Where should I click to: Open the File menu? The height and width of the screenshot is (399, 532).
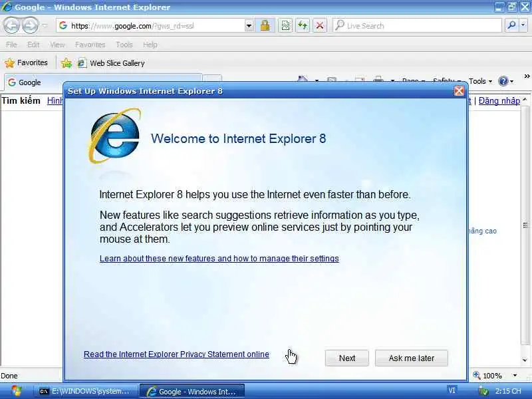[x=11, y=45]
